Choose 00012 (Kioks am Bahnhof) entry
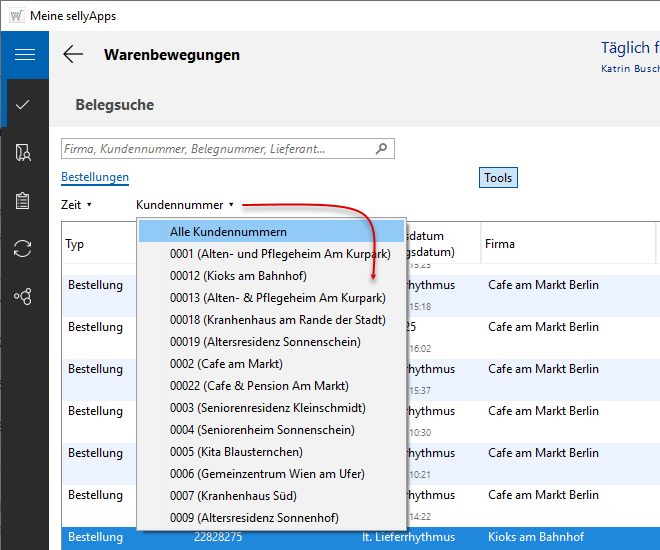This screenshot has height=550, width=660. pos(238,276)
